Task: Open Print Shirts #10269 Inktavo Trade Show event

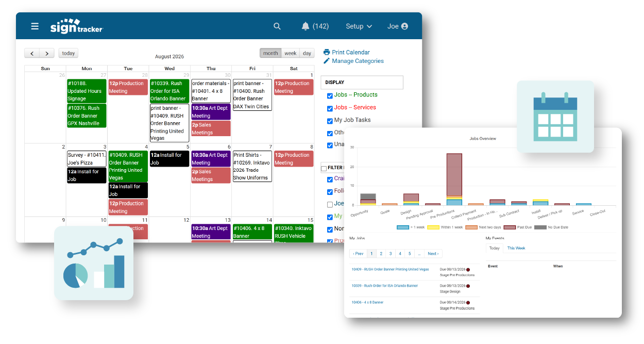Action: [252, 166]
